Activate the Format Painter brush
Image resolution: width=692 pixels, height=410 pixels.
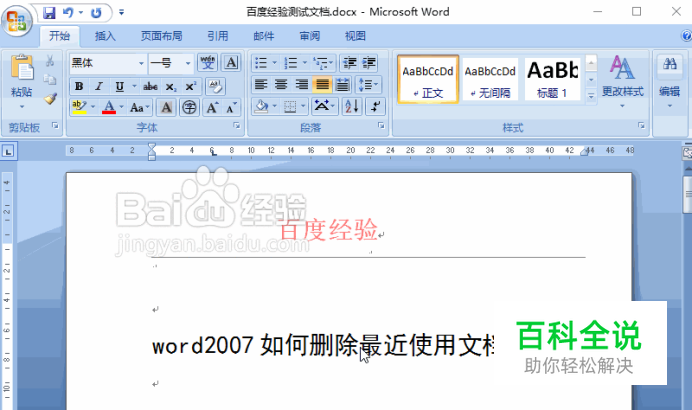[x=50, y=98]
